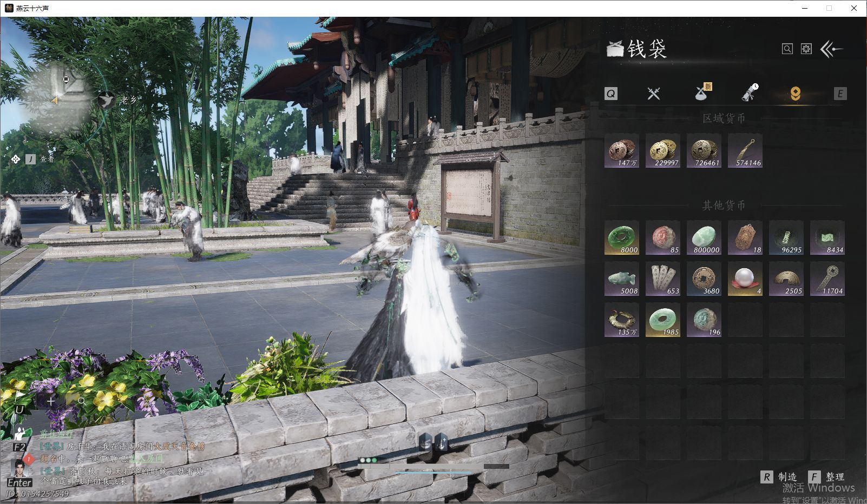The image size is (867, 504).
Task: Select the green jade ring showing 8000
Action: click(622, 237)
